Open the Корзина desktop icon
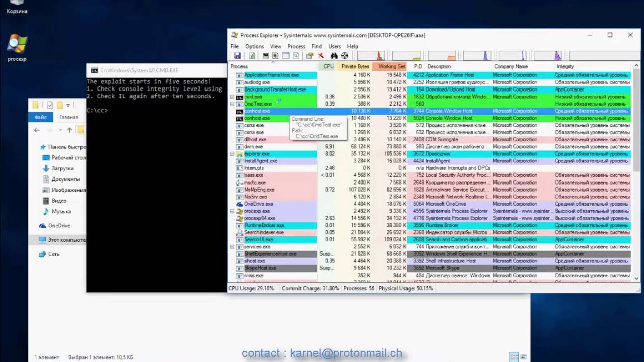 [x=17, y=7]
